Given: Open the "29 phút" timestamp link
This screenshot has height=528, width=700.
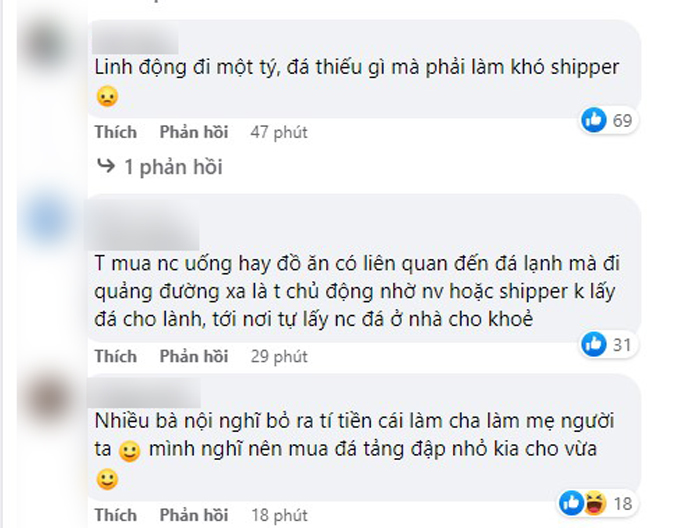Looking at the screenshot, I should (x=278, y=356).
